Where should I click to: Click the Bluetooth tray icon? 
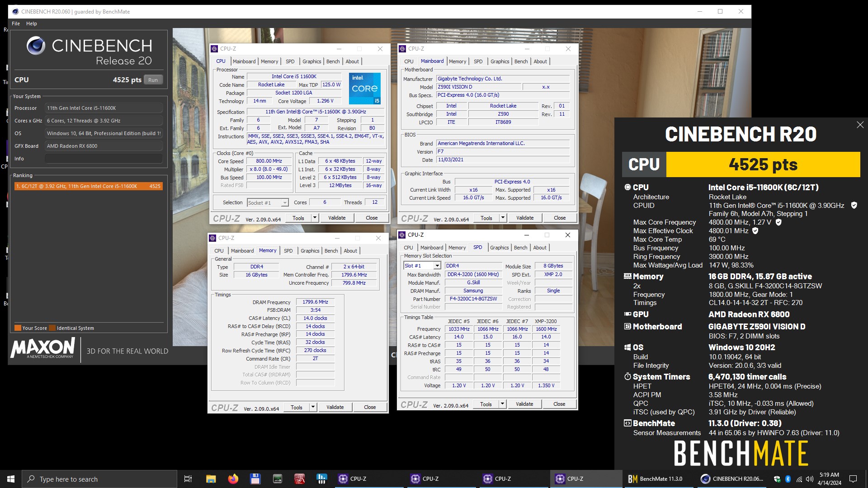coord(788,479)
